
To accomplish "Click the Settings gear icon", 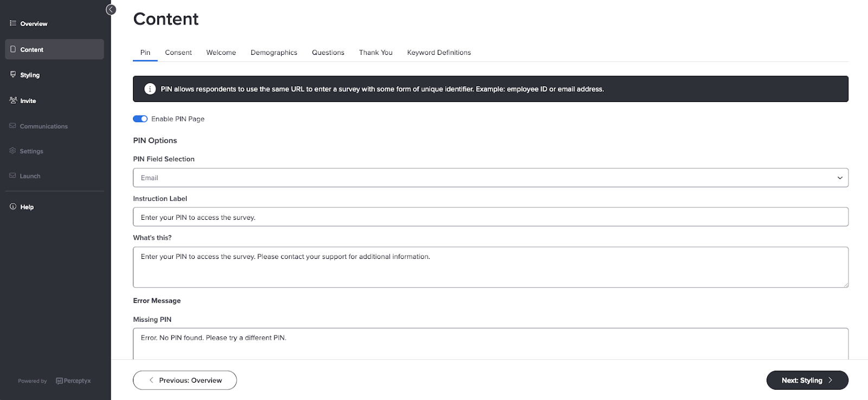I will (12, 151).
